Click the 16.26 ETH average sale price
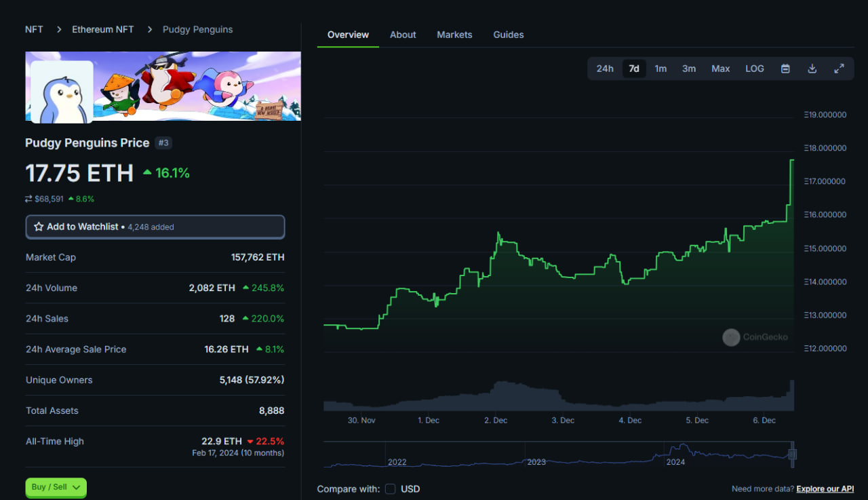The height and width of the screenshot is (500, 868). [226, 349]
